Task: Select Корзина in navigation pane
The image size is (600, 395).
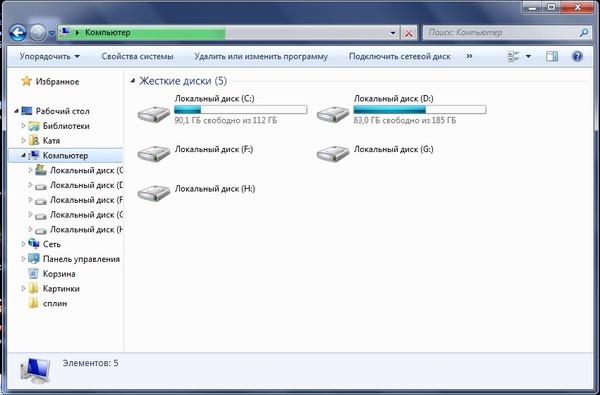Action: click(x=59, y=274)
